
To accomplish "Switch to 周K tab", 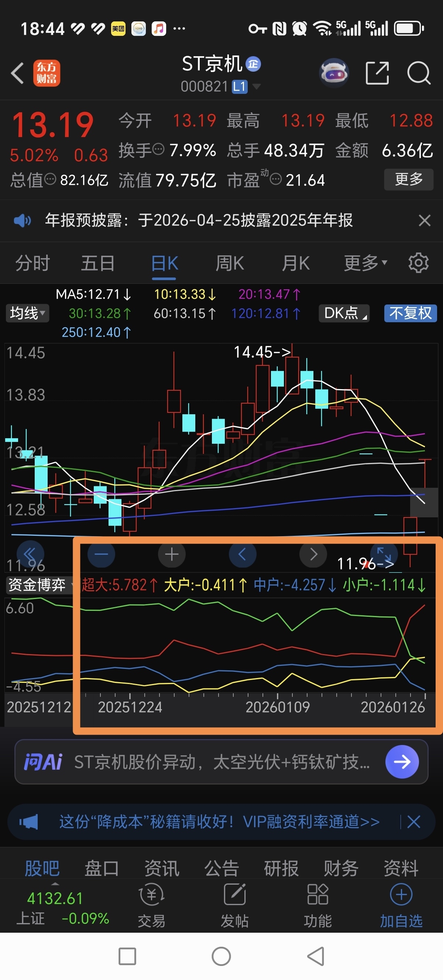I will coord(230,262).
